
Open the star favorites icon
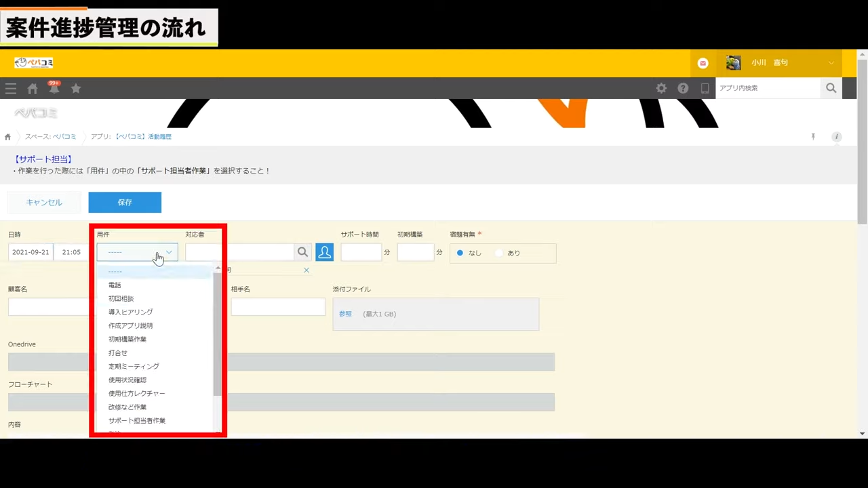pyautogui.click(x=76, y=89)
